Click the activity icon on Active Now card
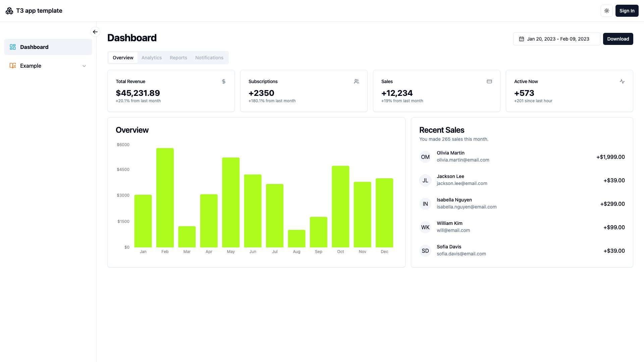 (622, 81)
